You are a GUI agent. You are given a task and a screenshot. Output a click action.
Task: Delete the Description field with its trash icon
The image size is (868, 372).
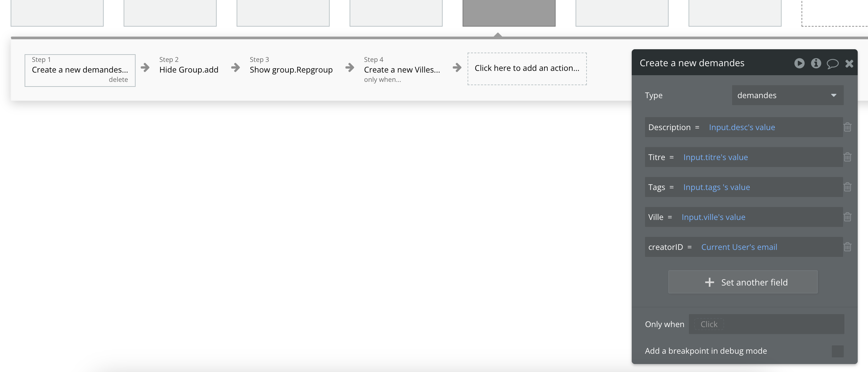pyautogui.click(x=847, y=127)
